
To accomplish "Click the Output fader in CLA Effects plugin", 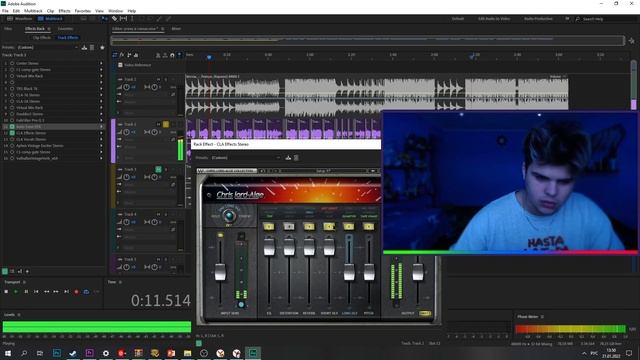I will [418, 272].
